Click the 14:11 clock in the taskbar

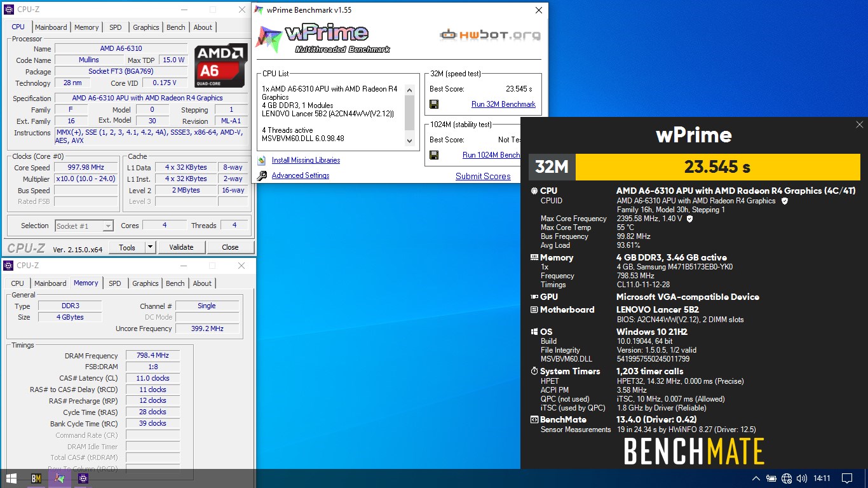[822, 478]
